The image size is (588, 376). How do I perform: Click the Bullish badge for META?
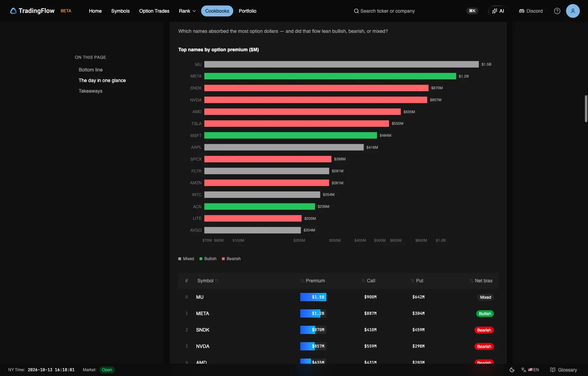click(485, 314)
